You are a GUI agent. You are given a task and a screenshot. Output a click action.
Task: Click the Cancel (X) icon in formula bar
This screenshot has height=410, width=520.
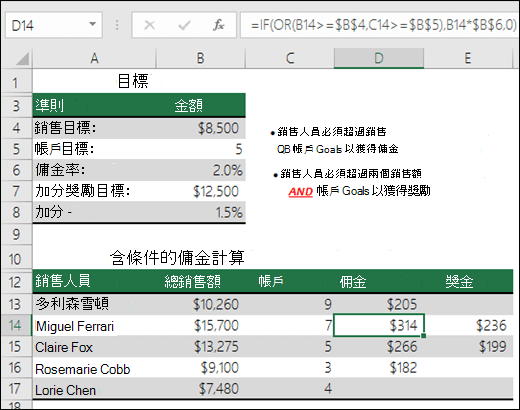tap(149, 25)
